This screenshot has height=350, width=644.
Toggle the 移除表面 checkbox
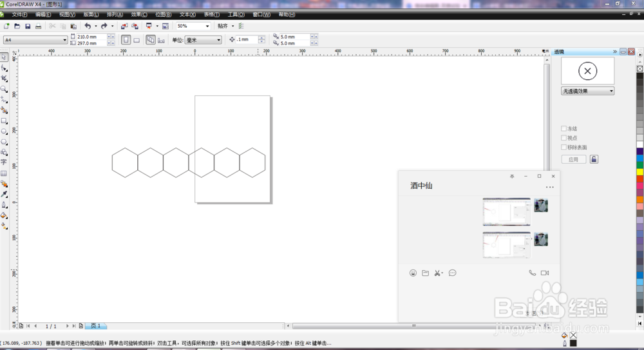[x=563, y=147]
